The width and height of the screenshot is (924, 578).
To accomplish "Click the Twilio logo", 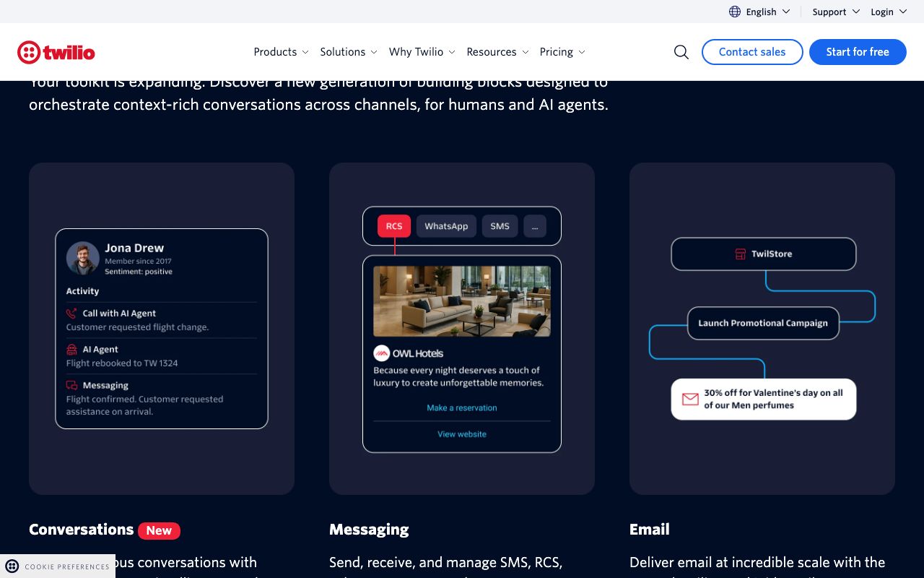I will click(56, 52).
